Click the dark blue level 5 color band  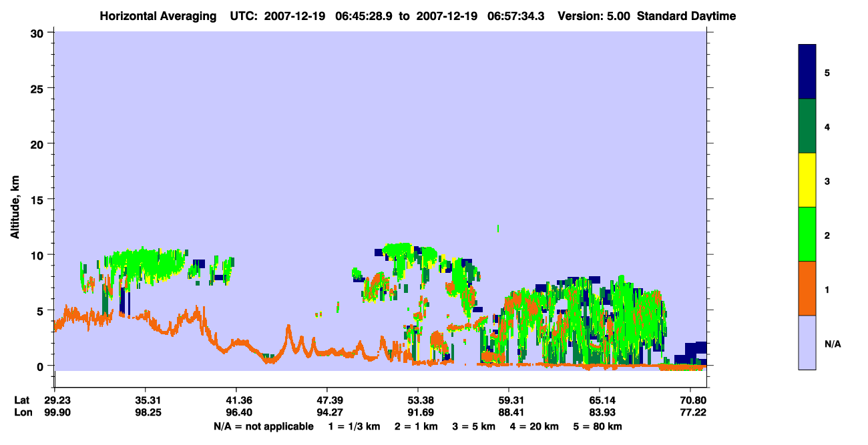[x=807, y=72]
